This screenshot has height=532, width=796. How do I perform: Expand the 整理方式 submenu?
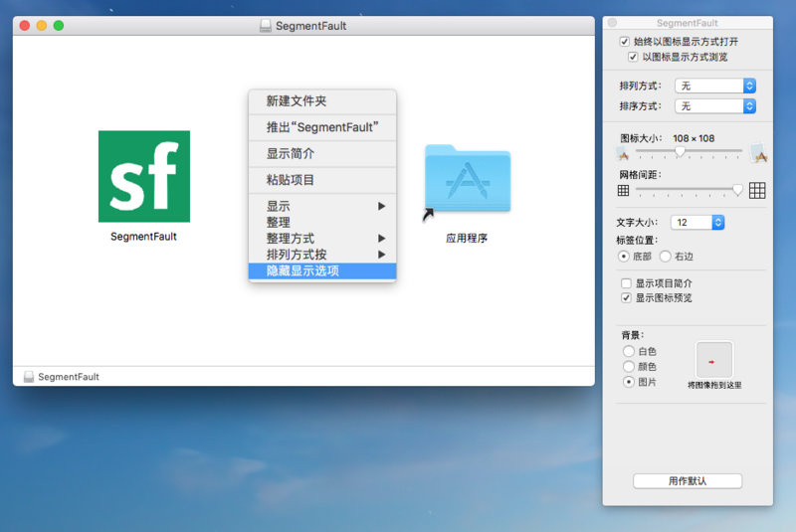click(322, 239)
